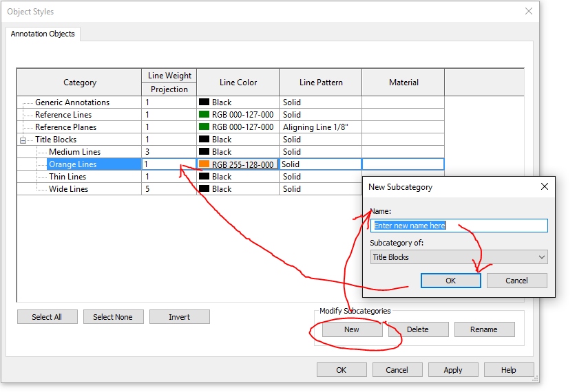Click OK in the Object Styles dialog

(342, 370)
